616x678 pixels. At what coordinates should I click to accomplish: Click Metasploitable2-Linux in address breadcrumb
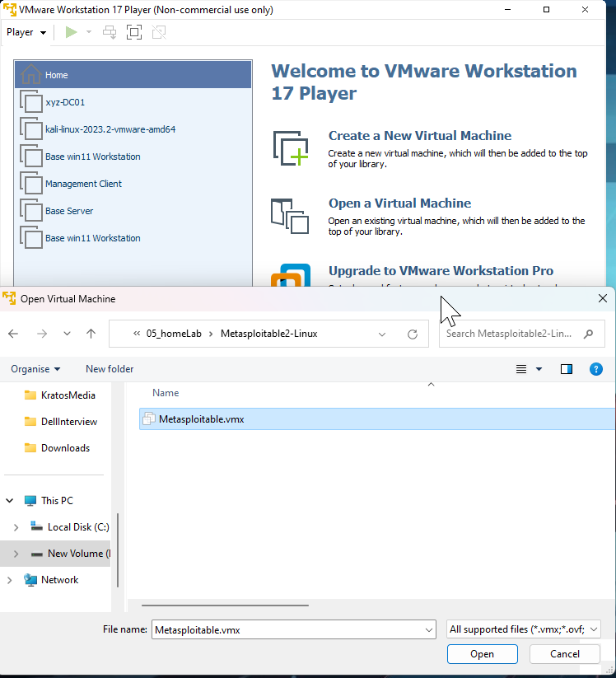pos(268,334)
